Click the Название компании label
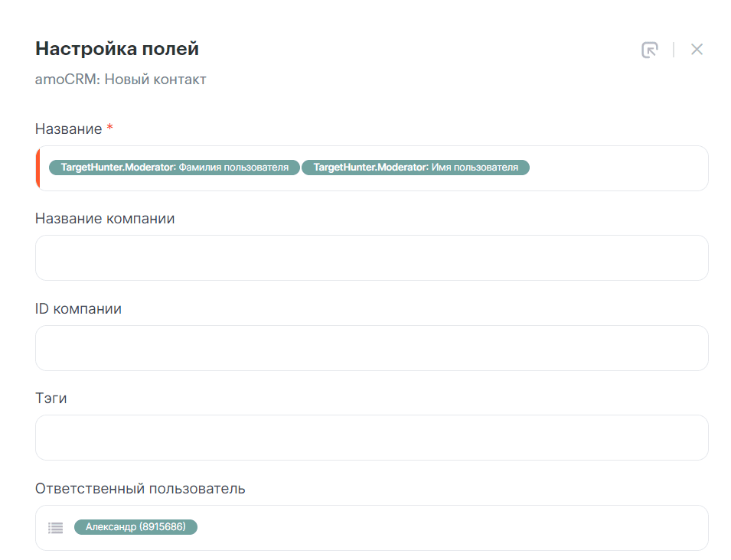731x560 pixels. [x=105, y=219]
